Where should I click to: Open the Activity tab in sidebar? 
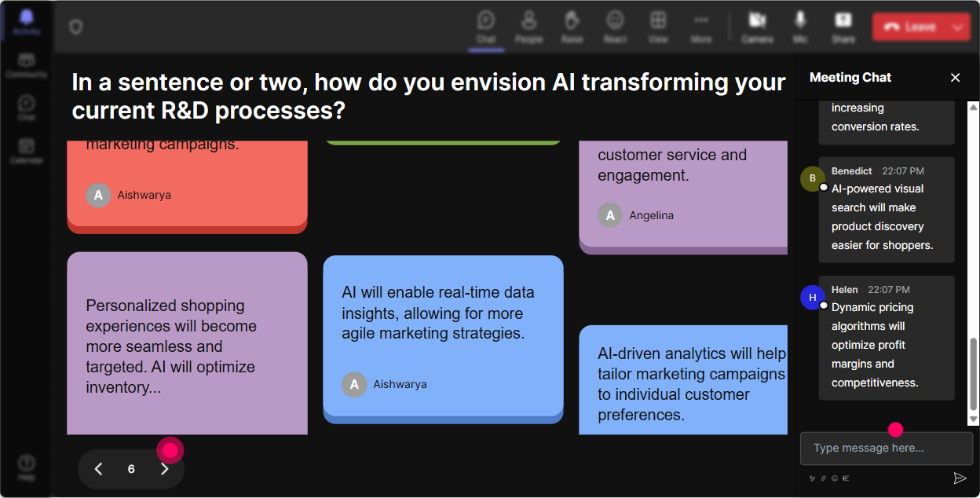tap(27, 23)
